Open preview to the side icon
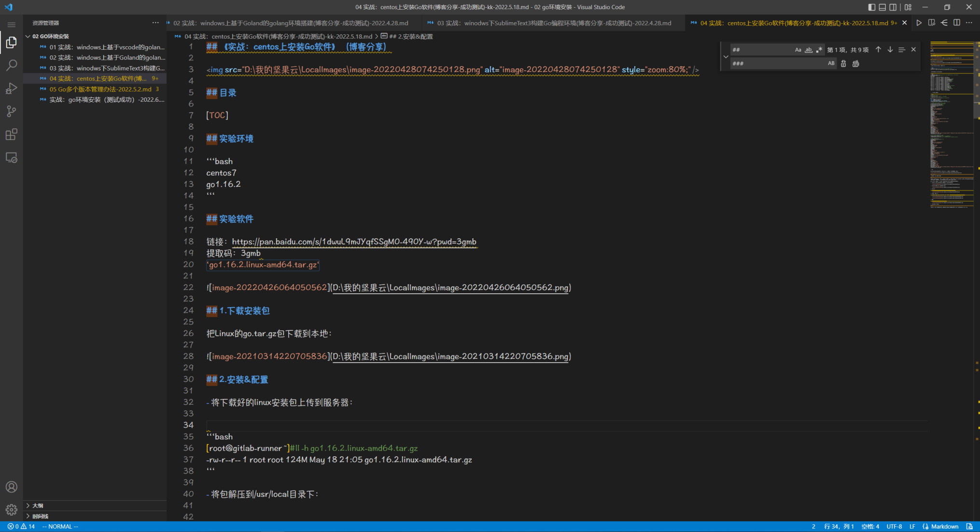980x532 pixels. click(932, 23)
